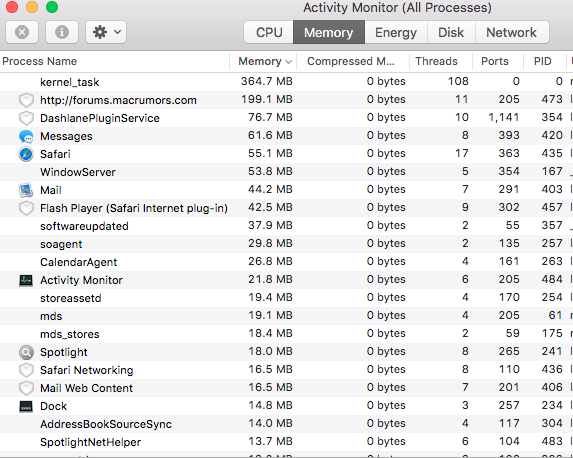Click the Spotlight magnifier icon
This screenshot has height=458, width=573.
coord(26,352)
